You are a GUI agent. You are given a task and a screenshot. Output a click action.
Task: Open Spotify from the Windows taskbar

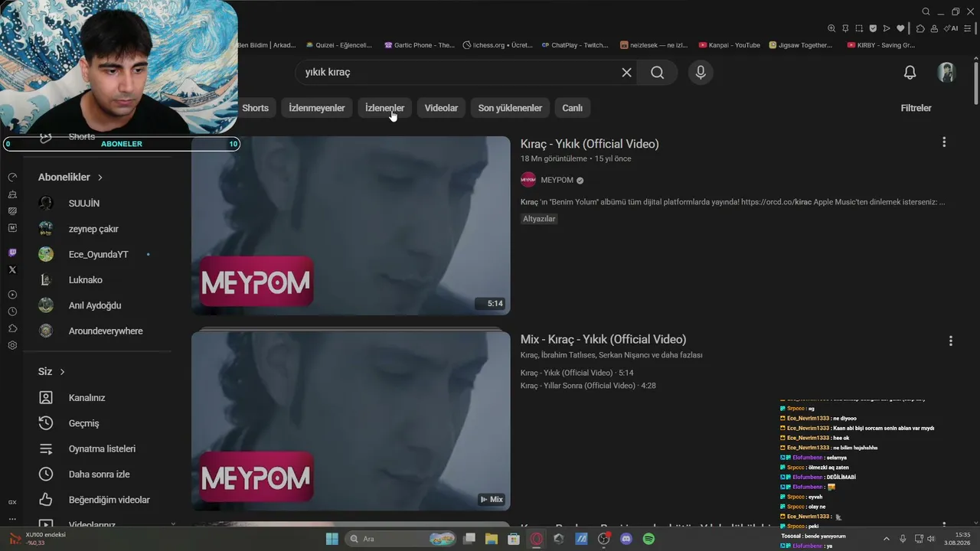point(648,539)
